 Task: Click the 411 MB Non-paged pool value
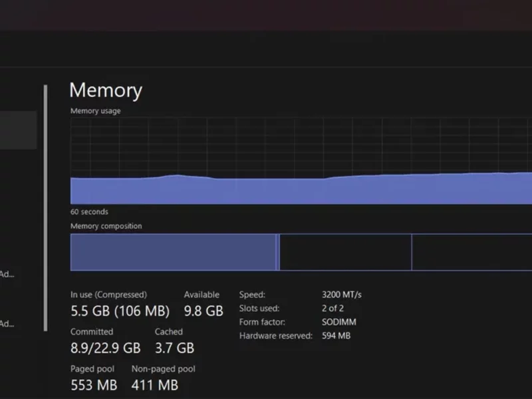click(154, 384)
